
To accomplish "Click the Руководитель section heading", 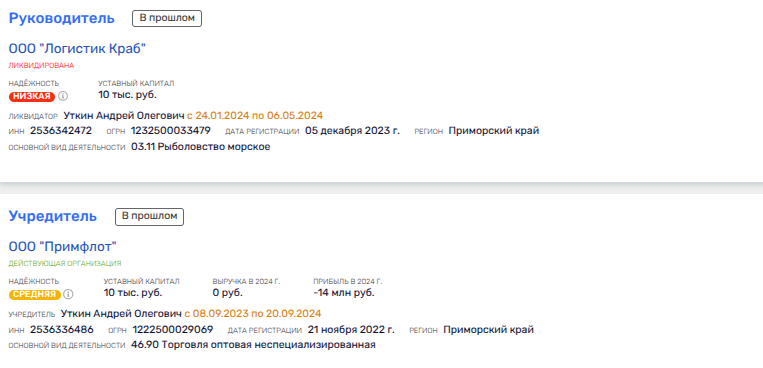I will coord(62,18).
